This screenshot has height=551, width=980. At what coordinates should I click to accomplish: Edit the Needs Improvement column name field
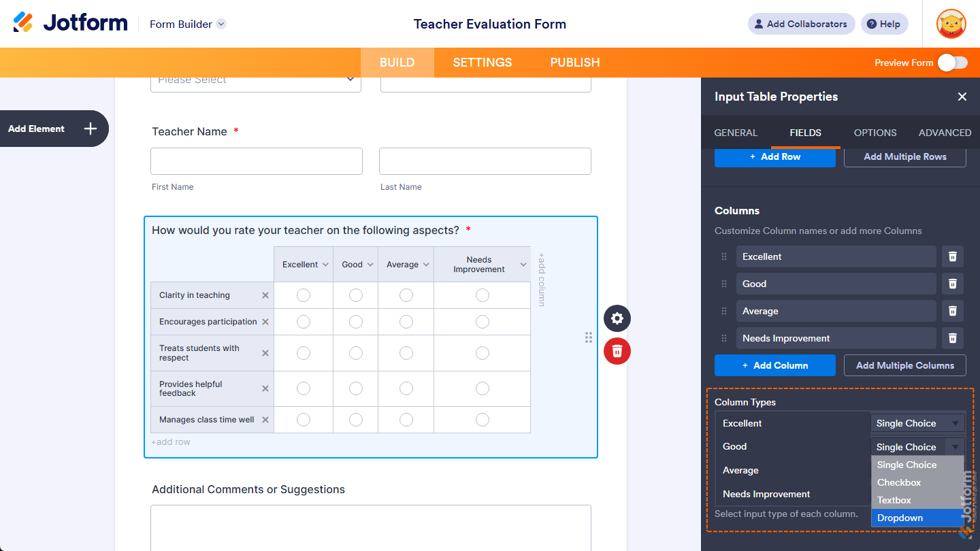836,338
